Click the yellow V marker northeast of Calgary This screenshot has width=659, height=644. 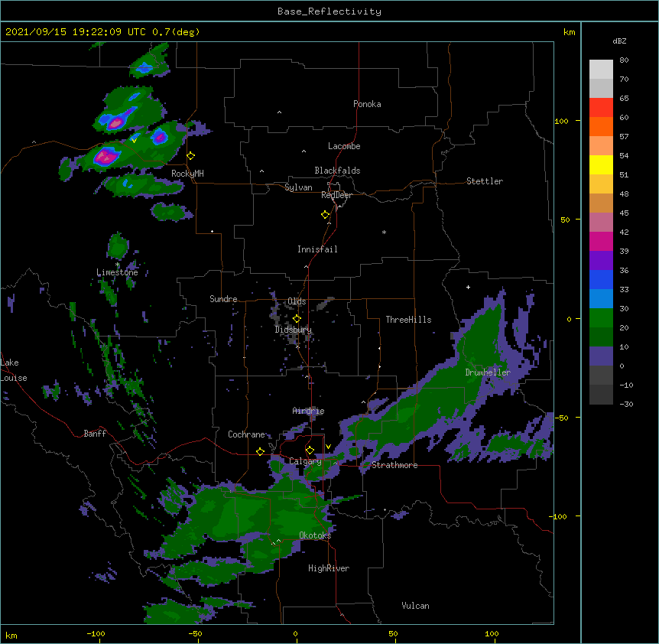point(328,447)
